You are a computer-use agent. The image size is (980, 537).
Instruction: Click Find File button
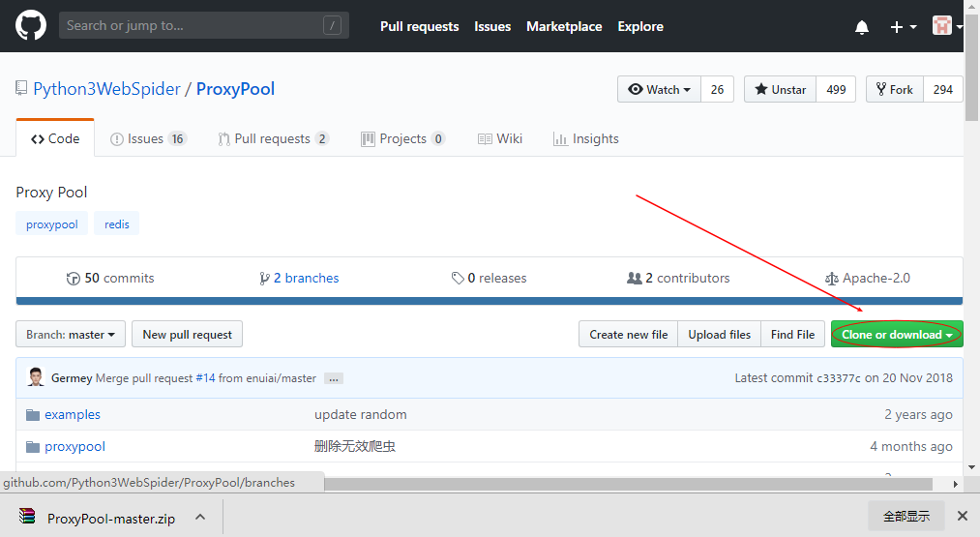click(792, 335)
